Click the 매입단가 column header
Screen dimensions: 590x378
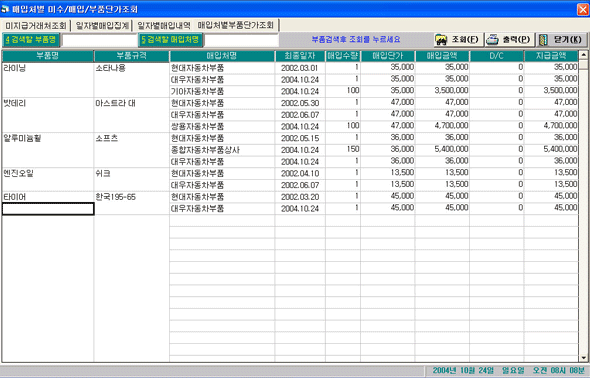pos(388,56)
